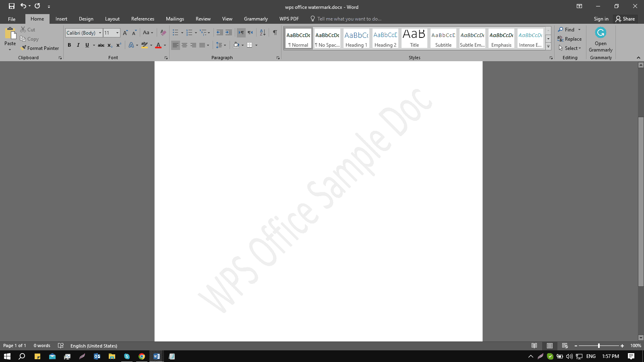The height and width of the screenshot is (362, 644).
Task: Open the font size dropdown
Action: pyautogui.click(x=118, y=33)
